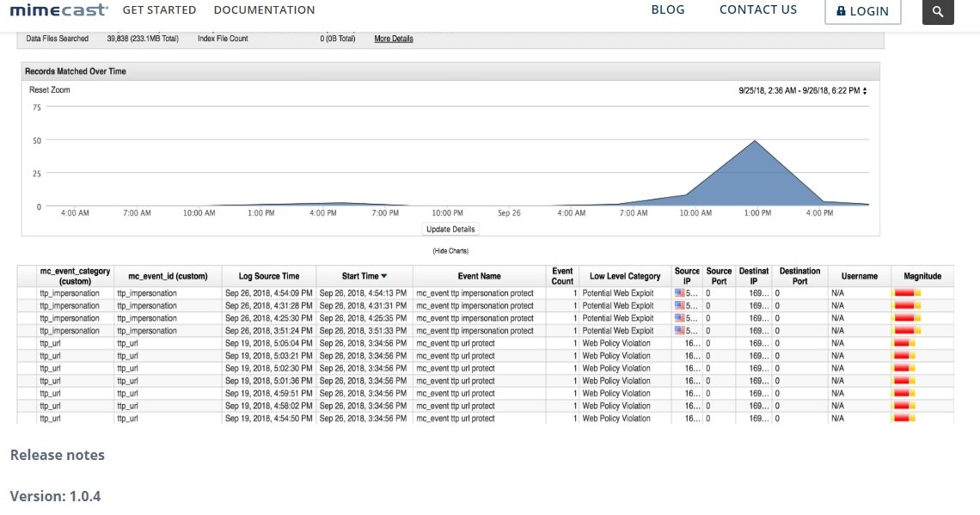980x515 pixels.
Task: Click the Magnitude column header
Action: (922, 276)
